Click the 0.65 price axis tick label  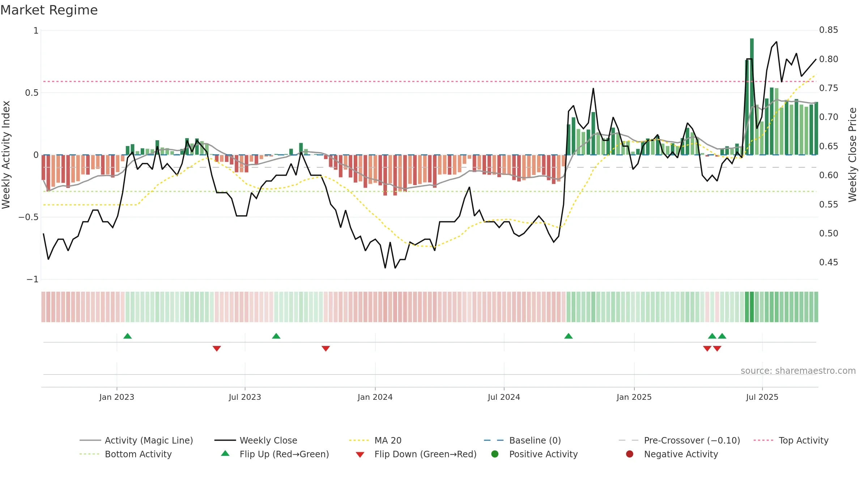[x=829, y=146]
